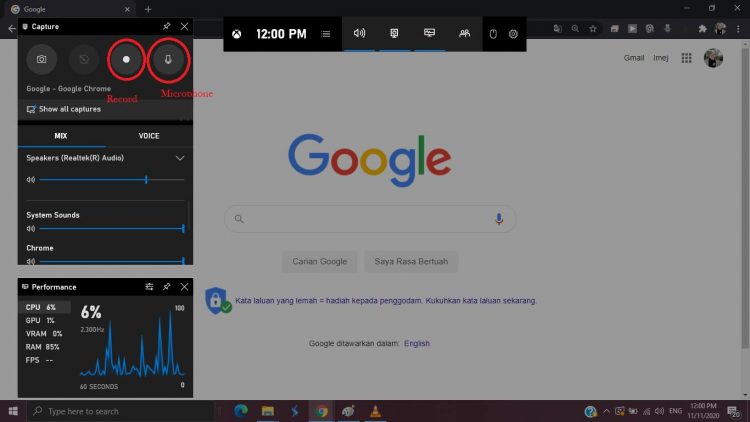Close the Capture widget

click(x=184, y=26)
